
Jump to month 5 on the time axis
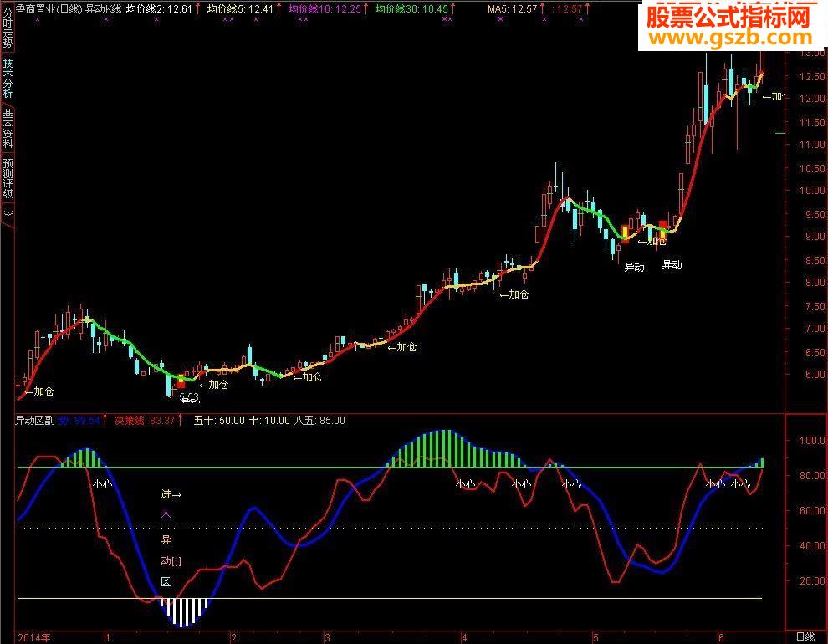tap(595, 637)
